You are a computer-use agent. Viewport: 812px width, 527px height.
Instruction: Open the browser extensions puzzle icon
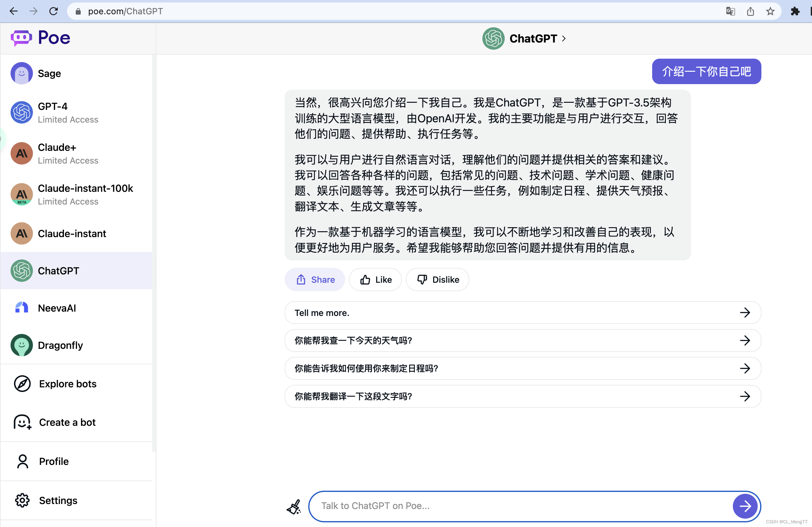[795, 11]
